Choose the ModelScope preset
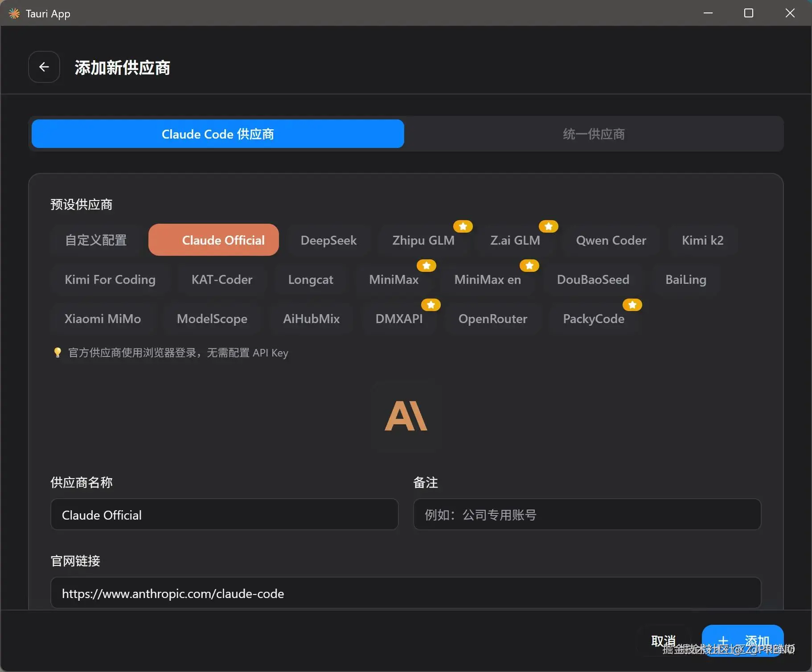 (x=212, y=319)
